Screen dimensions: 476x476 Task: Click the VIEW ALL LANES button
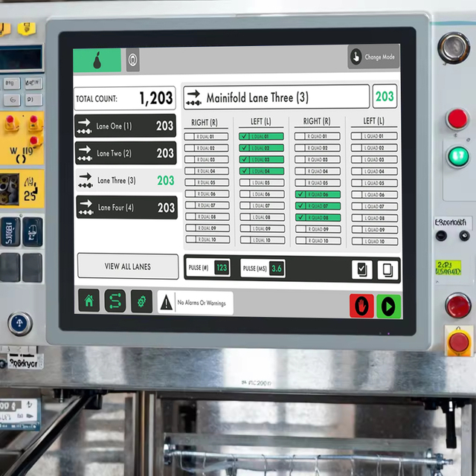coord(128,266)
